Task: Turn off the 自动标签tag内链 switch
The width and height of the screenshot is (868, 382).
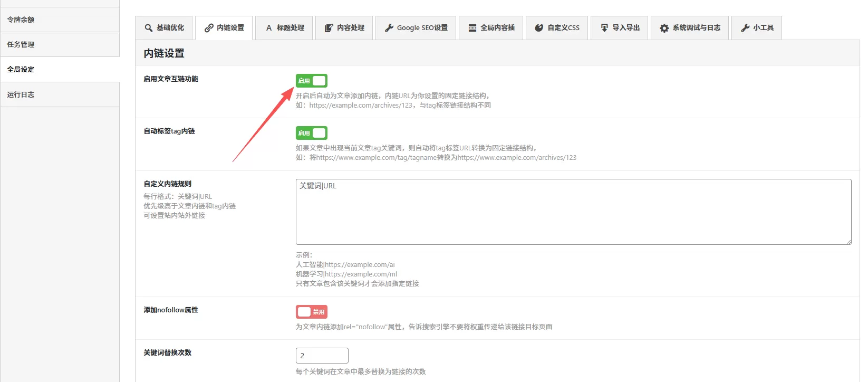Action: [311, 133]
